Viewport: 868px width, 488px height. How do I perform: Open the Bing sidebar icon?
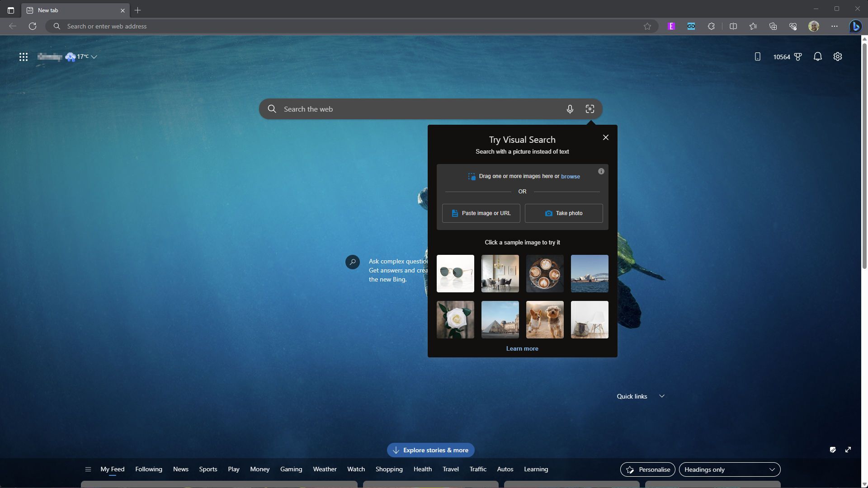(855, 26)
